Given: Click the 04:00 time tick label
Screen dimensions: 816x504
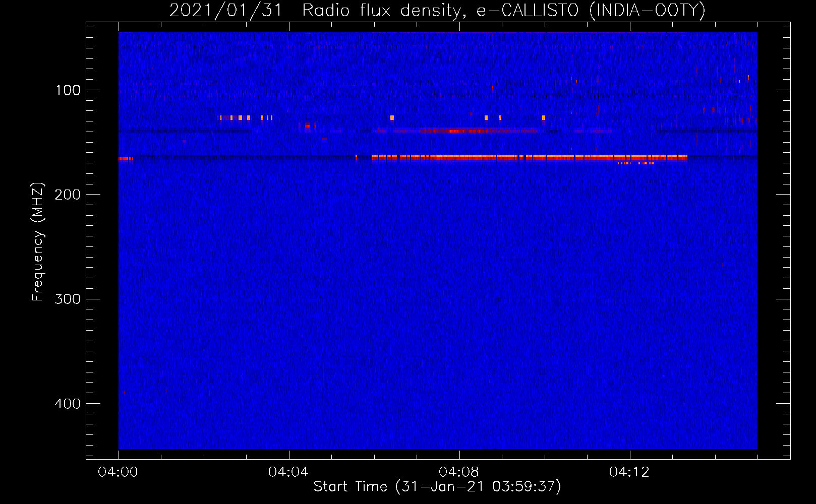Looking at the screenshot, I should [x=118, y=472].
